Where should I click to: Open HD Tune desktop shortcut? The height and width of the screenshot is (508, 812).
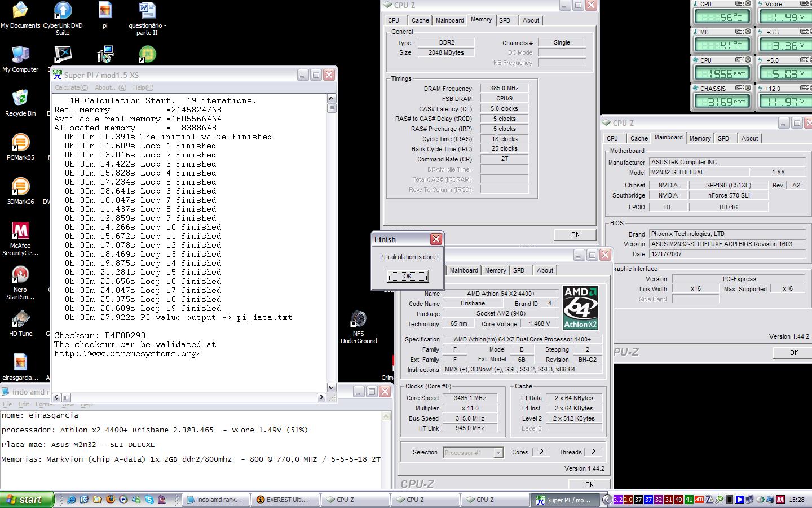tap(20, 323)
